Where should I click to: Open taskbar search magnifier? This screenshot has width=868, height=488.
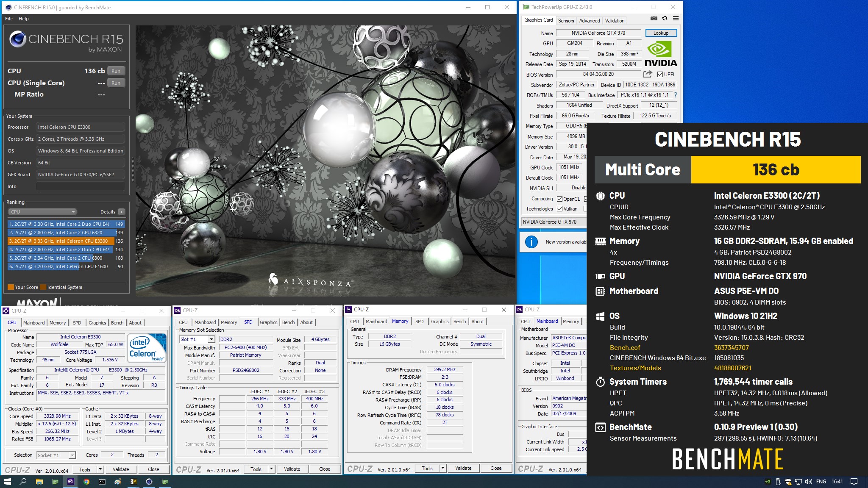point(23,482)
